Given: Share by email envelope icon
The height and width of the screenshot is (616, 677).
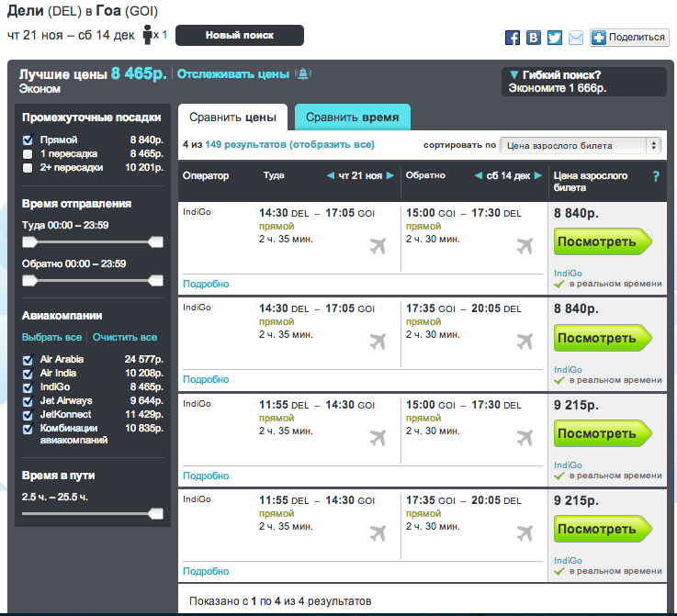Looking at the screenshot, I should pyautogui.click(x=575, y=38).
